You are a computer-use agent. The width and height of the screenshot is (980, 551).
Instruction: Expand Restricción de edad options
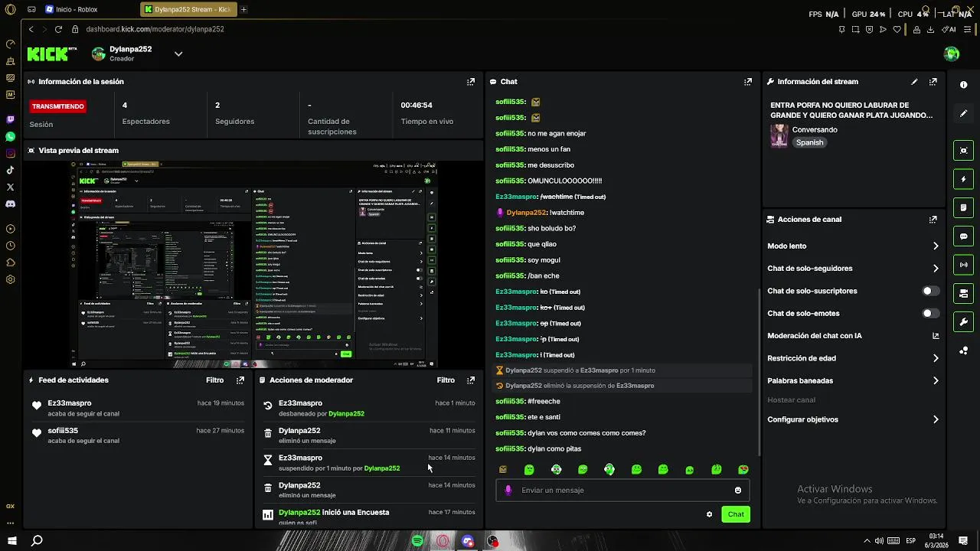tap(936, 358)
